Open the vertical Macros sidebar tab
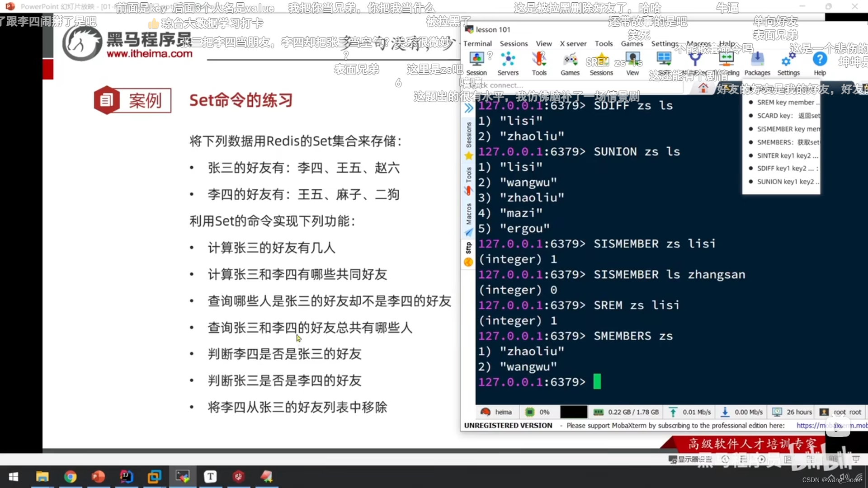The height and width of the screenshot is (488, 868). 469,214
